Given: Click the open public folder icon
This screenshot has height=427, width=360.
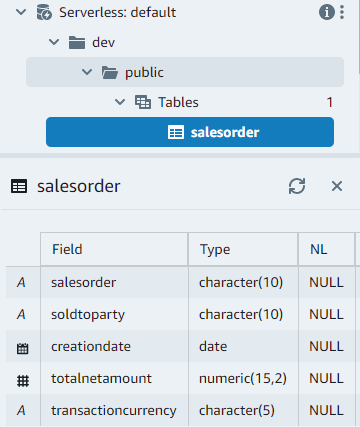Looking at the screenshot, I should (x=110, y=72).
